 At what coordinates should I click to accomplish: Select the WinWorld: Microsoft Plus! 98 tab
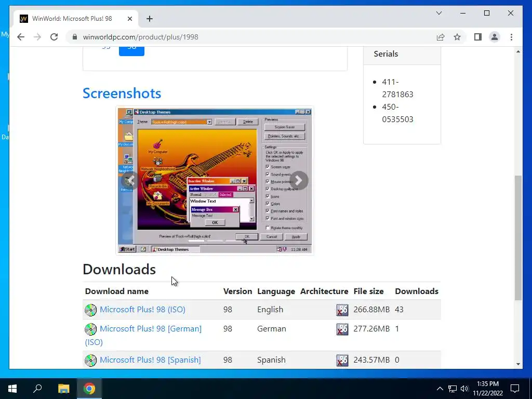pyautogui.click(x=76, y=19)
